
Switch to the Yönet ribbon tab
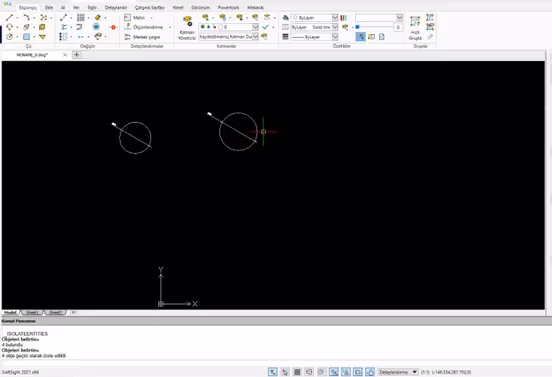point(178,7)
